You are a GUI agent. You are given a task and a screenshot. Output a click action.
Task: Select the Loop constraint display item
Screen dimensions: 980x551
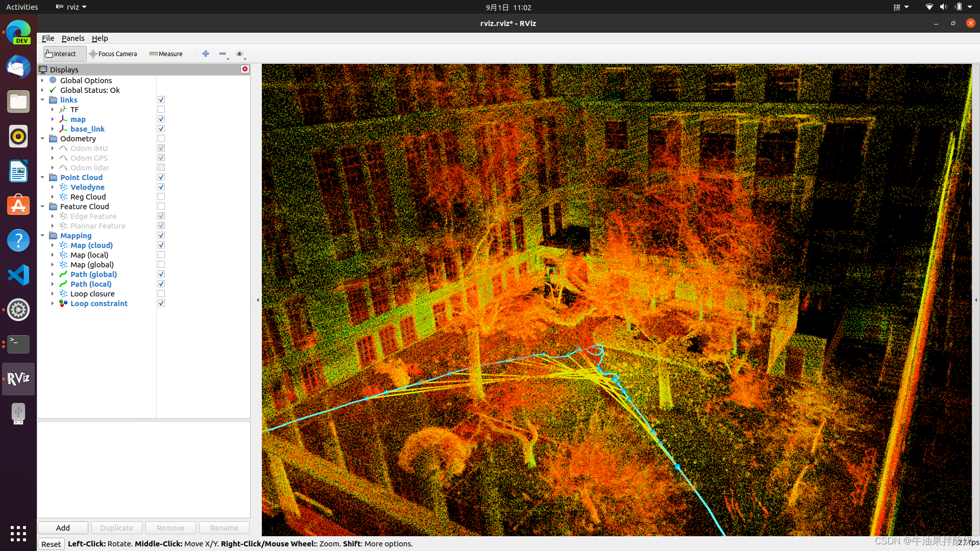coord(99,304)
